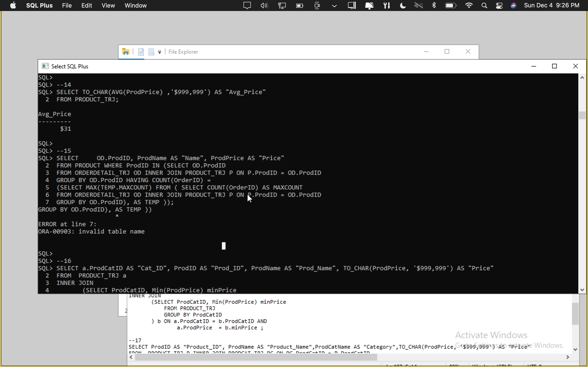Toggle the muted sound icon in menu bar
The height and width of the screenshot is (367, 588).
tap(418, 5)
